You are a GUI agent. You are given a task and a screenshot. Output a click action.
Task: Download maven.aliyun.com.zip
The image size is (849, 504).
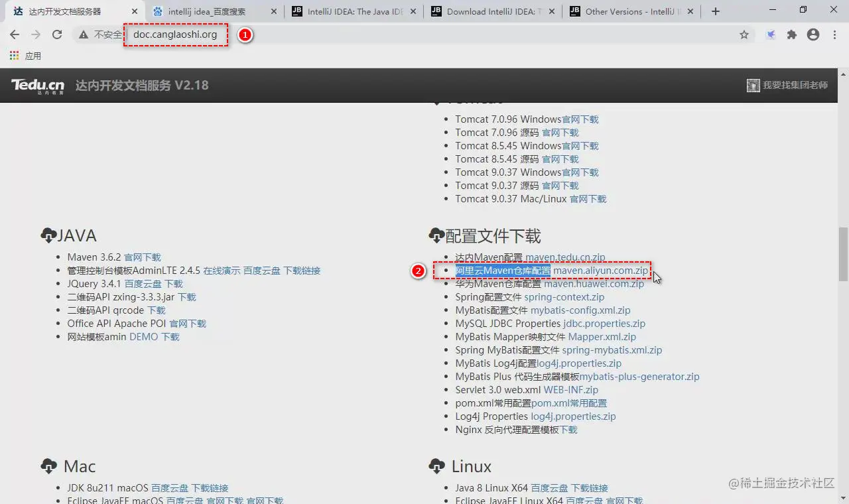point(600,271)
